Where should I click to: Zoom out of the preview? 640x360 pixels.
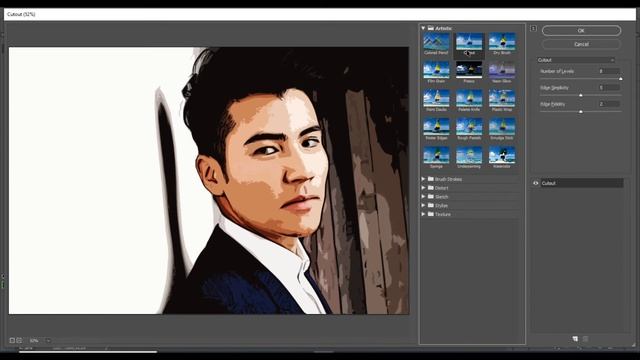pyautogui.click(x=12, y=340)
